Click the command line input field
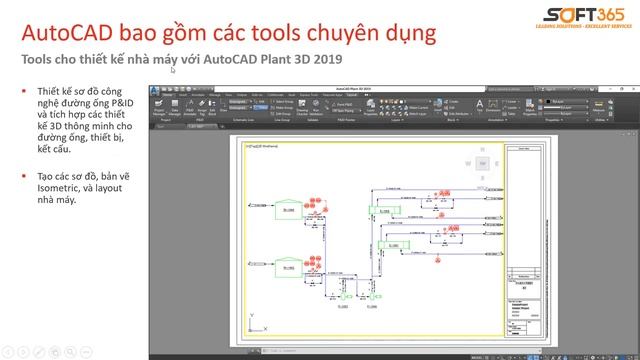The height and width of the screenshot is (360, 640). click(x=401, y=351)
